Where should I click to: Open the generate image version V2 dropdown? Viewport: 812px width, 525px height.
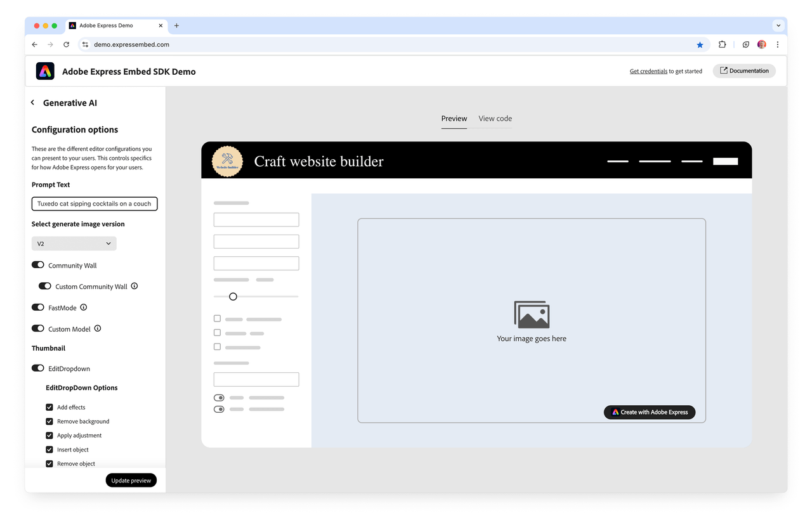tap(74, 243)
